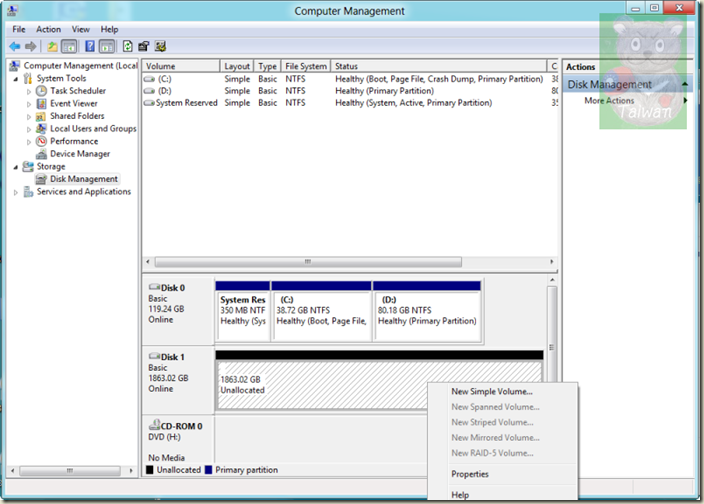The image size is (704, 504).
Task: Click the Up one level folder icon
Action: coord(51,46)
